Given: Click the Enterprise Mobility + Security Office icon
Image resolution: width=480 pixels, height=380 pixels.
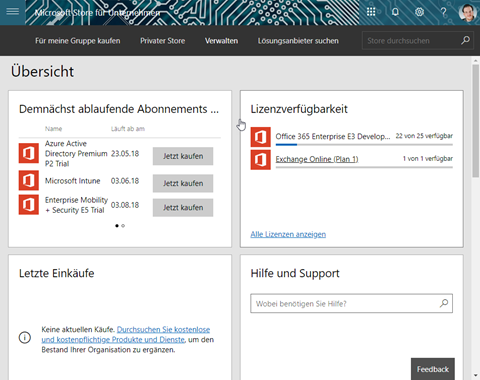Looking at the screenshot, I should (x=29, y=205).
